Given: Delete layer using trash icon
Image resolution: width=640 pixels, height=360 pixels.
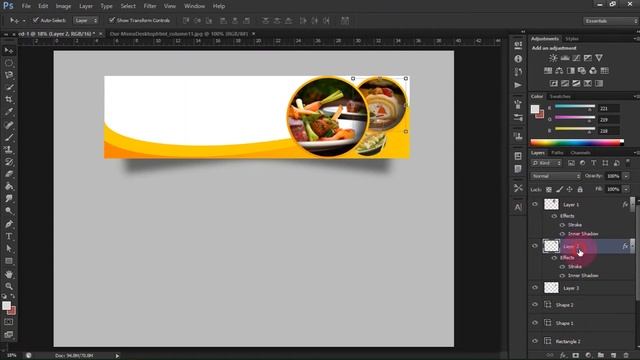Looking at the screenshot, I should 626,356.
